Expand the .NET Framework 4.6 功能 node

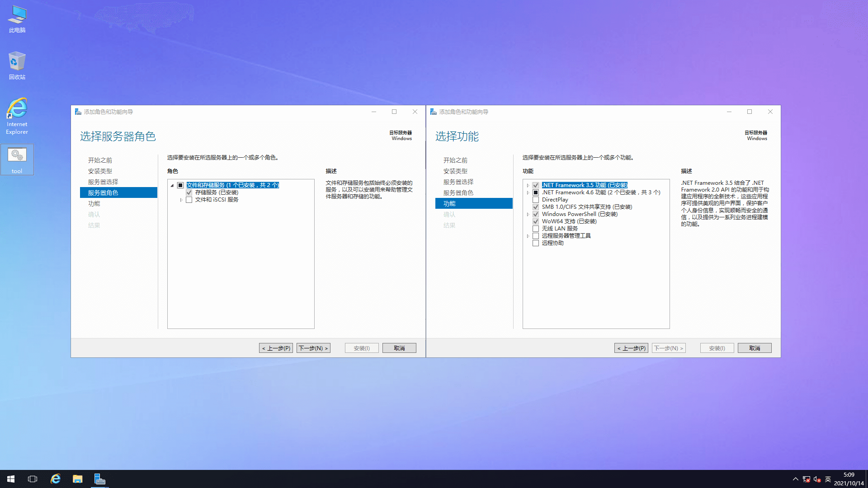(528, 192)
